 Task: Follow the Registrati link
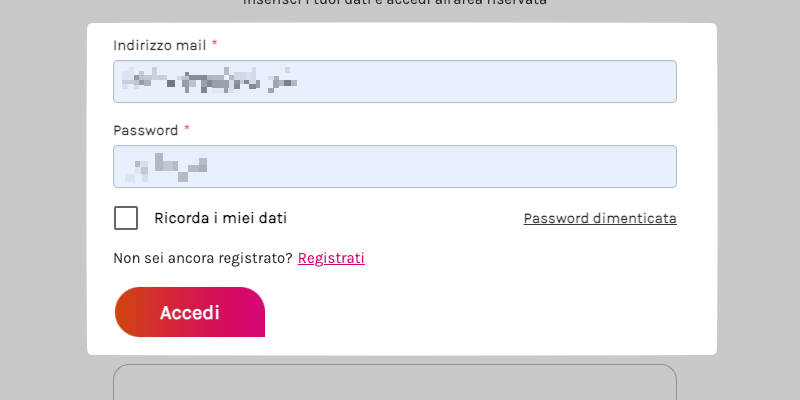(x=331, y=258)
